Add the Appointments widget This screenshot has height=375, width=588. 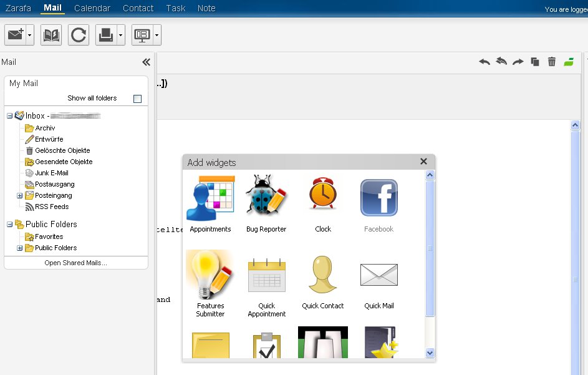(x=210, y=204)
